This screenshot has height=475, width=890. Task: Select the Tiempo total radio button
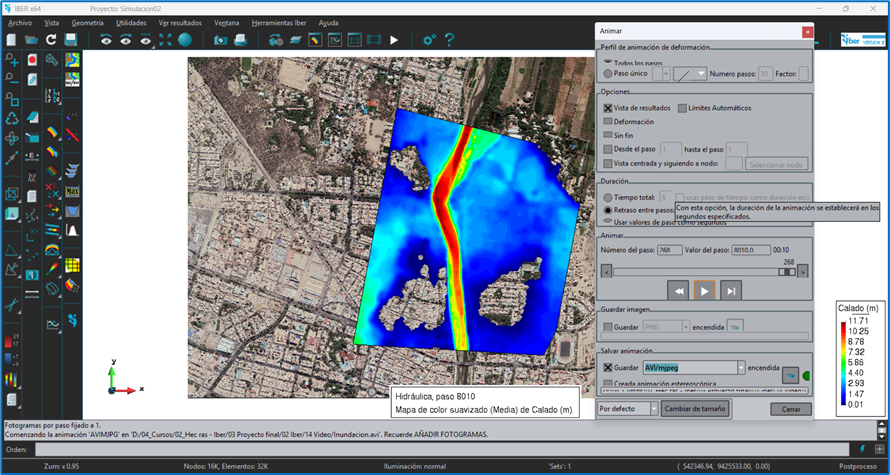[608, 197]
